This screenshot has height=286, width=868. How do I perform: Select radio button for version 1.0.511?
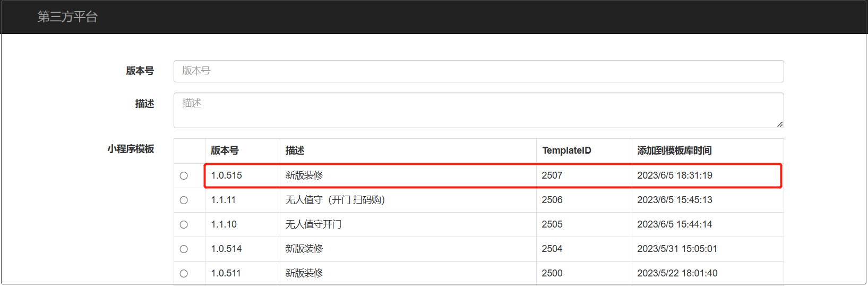[x=184, y=273]
